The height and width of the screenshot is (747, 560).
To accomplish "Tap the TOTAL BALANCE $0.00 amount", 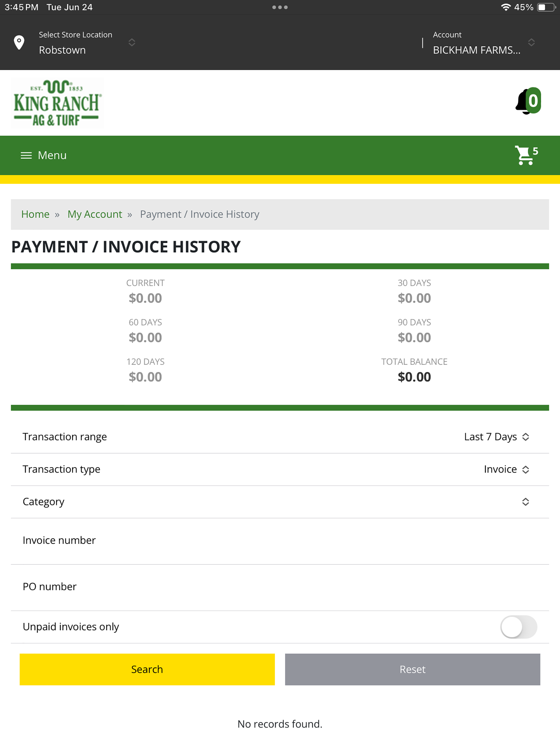I will click(414, 377).
